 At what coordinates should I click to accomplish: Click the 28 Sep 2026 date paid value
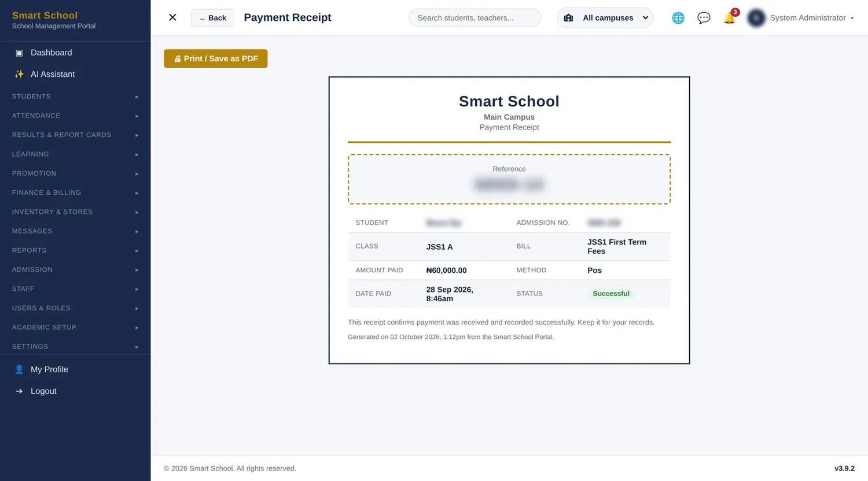450,294
